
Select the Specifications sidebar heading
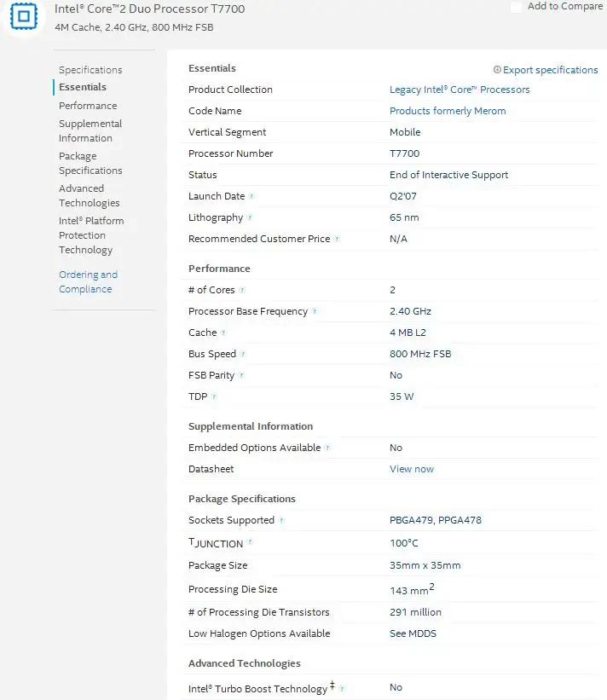click(90, 70)
